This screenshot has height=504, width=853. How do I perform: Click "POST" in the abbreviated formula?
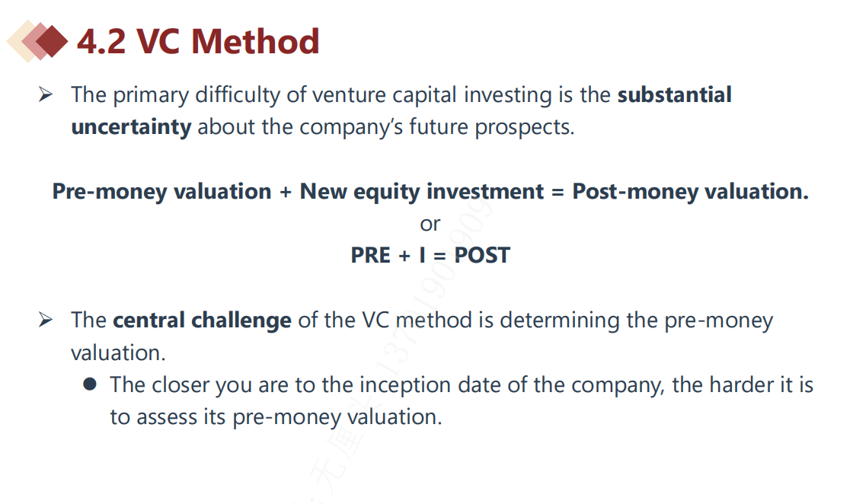tap(482, 255)
